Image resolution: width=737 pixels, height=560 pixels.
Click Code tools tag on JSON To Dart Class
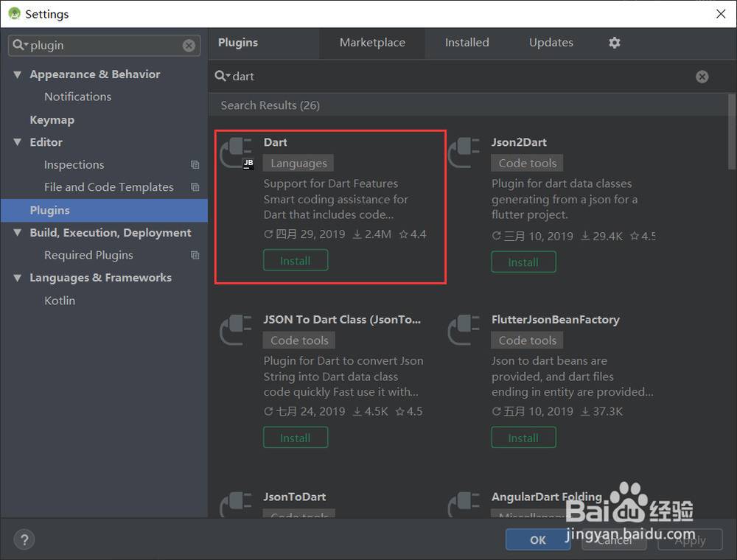pos(299,340)
